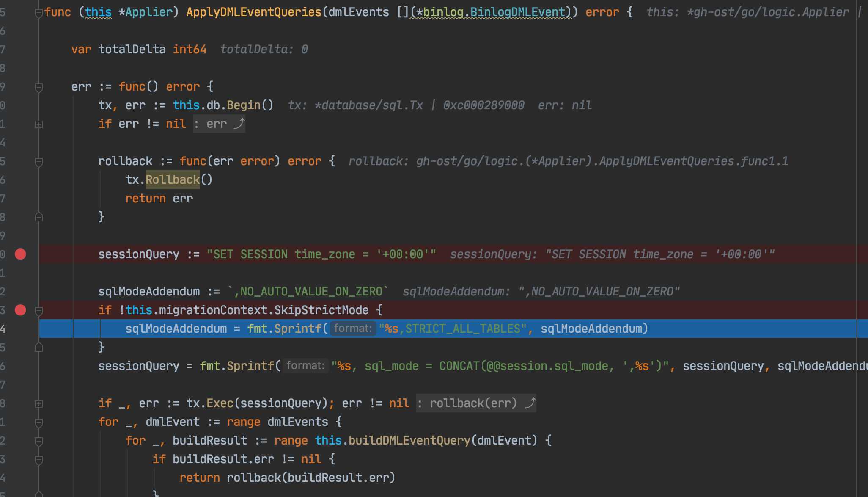Collapse the SkipStrictMode if block in gutter
The height and width of the screenshot is (497, 868).
point(38,311)
